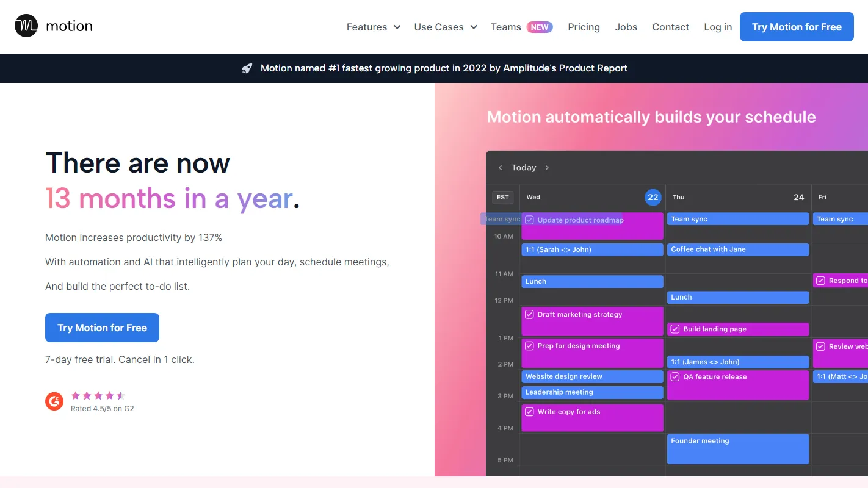Click the checkmark icon on "QA feature release"

pos(675,376)
